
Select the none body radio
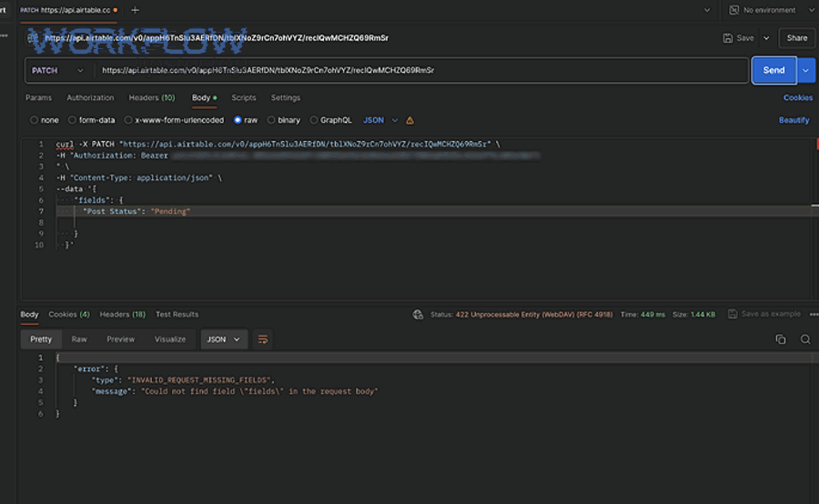point(34,120)
